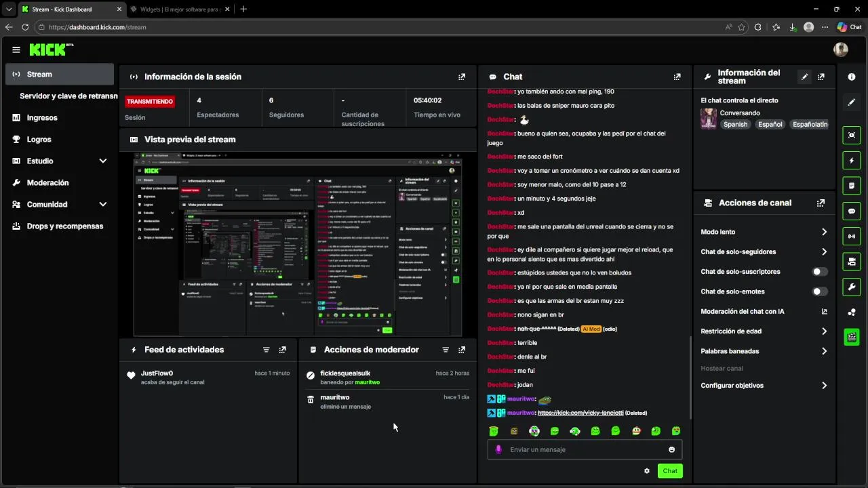Insert the last green emote in row

pyautogui.click(x=676, y=431)
